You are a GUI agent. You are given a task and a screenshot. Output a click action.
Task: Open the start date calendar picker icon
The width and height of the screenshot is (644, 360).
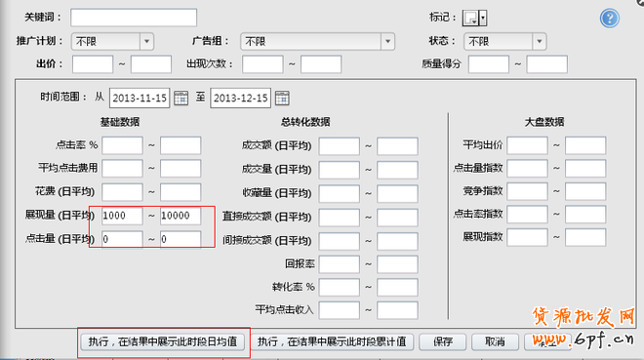pyautogui.click(x=181, y=99)
